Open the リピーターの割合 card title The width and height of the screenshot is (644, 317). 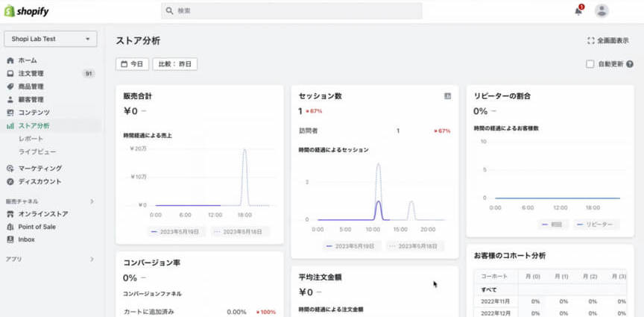pyautogui.click(x=502, y=96)
